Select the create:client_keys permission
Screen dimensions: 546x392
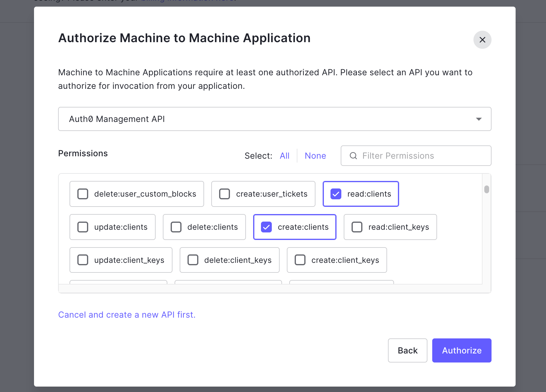coord(300,260)
